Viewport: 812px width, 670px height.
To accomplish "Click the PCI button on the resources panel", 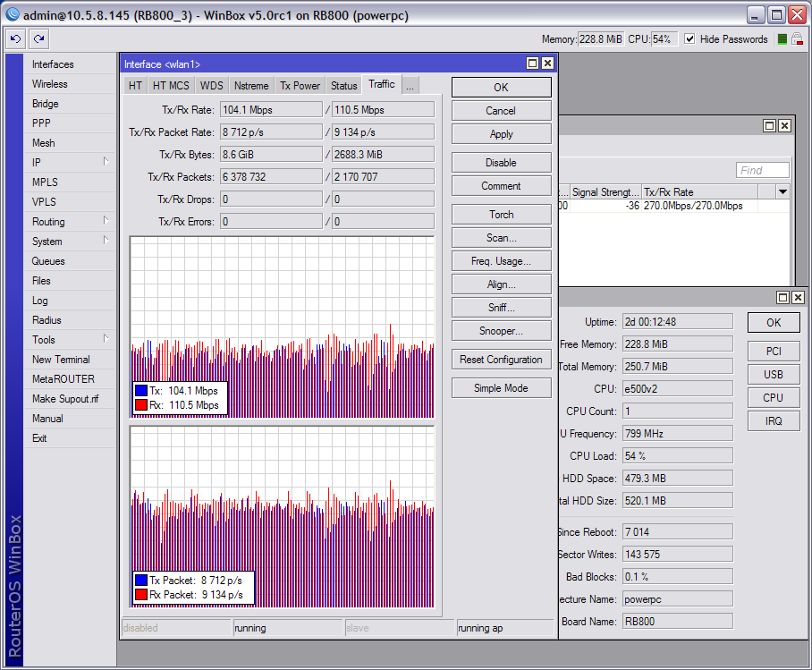I will [774, 351].
